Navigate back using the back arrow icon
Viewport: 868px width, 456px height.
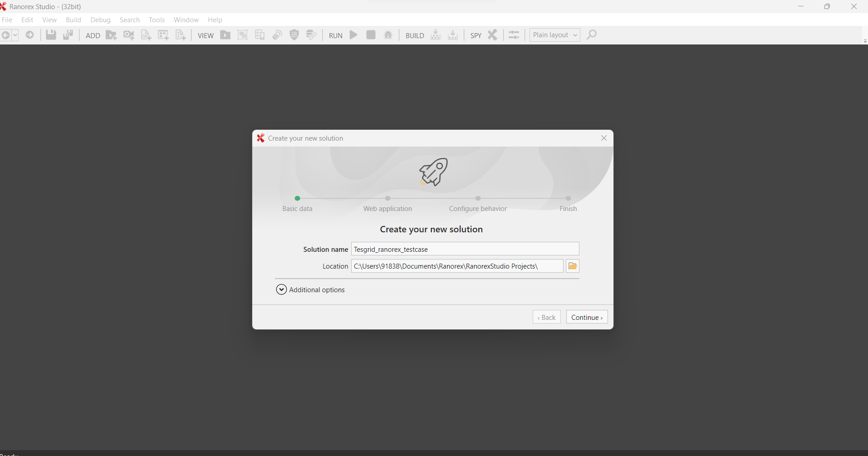point(6,35)
